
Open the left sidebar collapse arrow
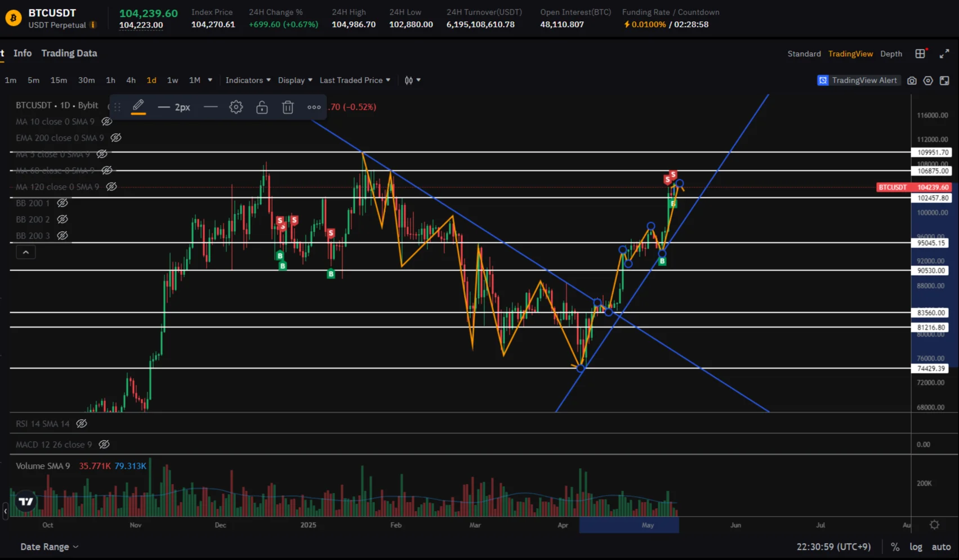[x=5, y=511]
